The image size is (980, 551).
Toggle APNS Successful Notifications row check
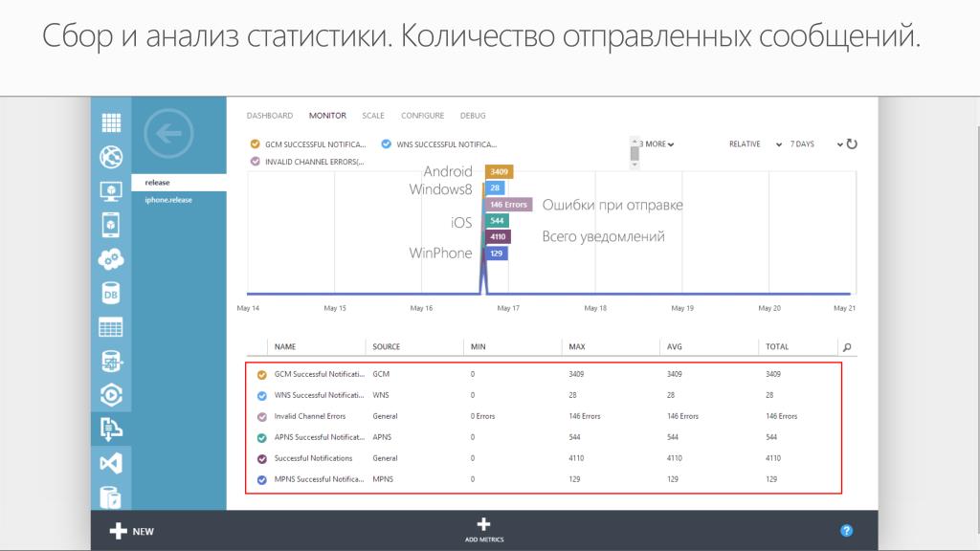pos(262,438)
